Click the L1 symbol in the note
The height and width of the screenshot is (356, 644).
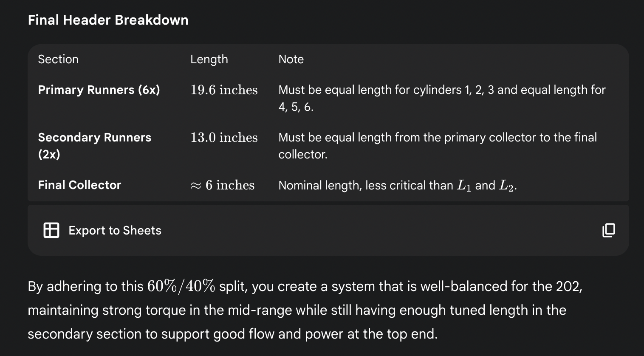(x=464, y=186)
